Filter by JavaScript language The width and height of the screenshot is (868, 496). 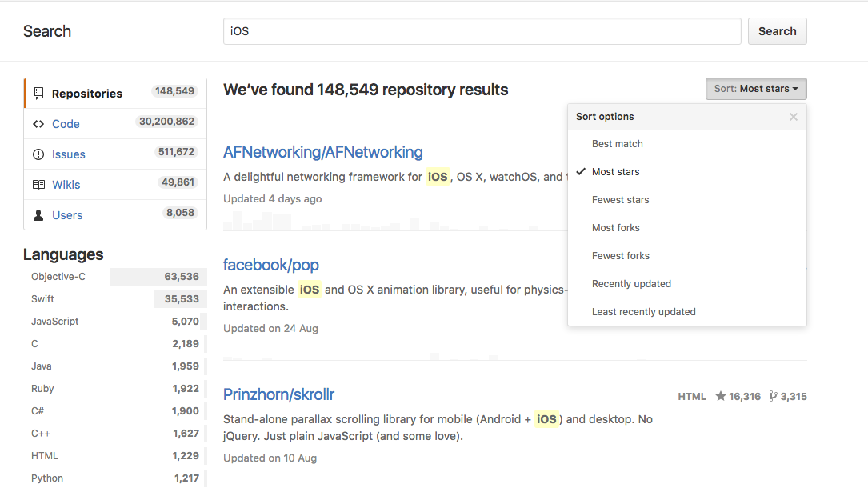[x=115, y=322]
